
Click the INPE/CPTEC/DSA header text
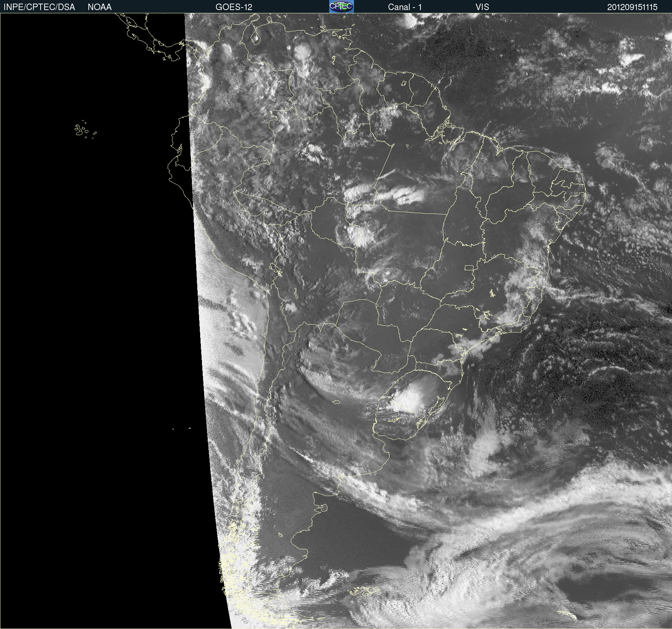pos(39,7)
